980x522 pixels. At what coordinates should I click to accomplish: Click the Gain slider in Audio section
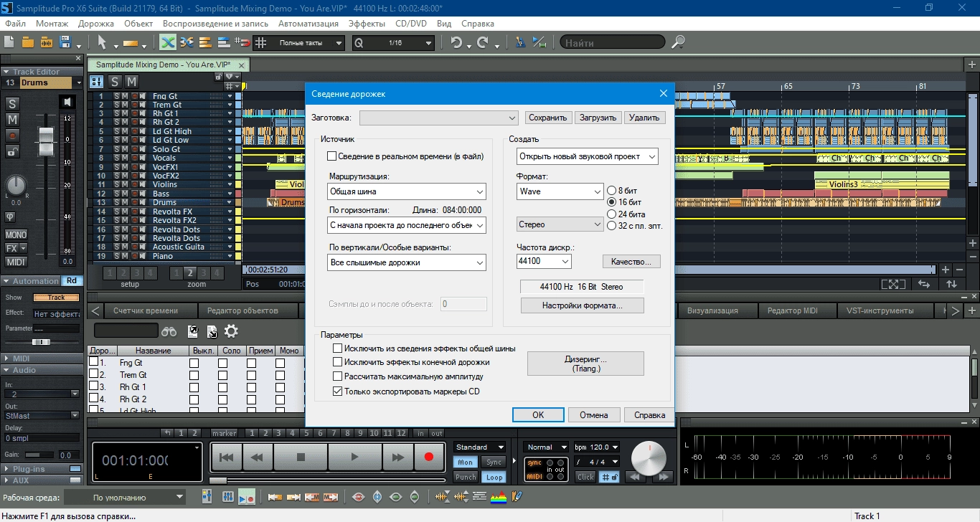40,455
